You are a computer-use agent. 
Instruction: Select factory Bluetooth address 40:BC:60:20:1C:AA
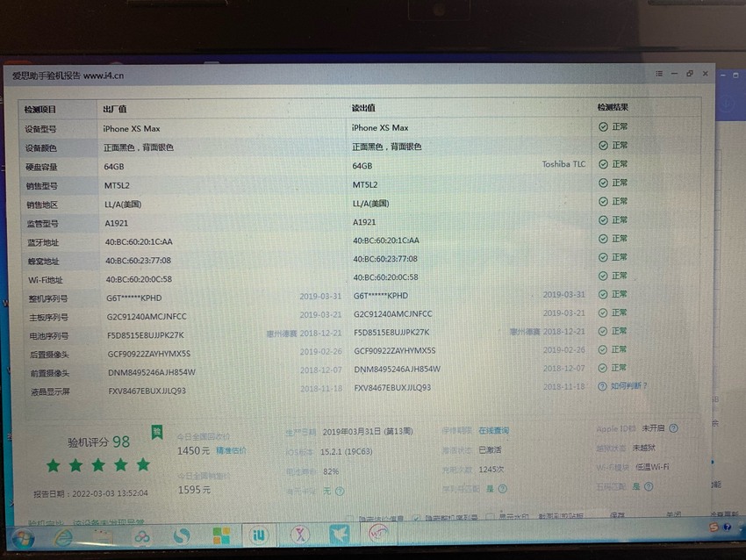[139, 241]
